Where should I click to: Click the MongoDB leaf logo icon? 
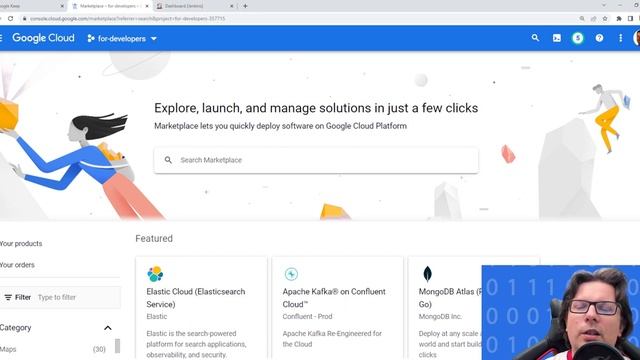(x=427, y=274)
